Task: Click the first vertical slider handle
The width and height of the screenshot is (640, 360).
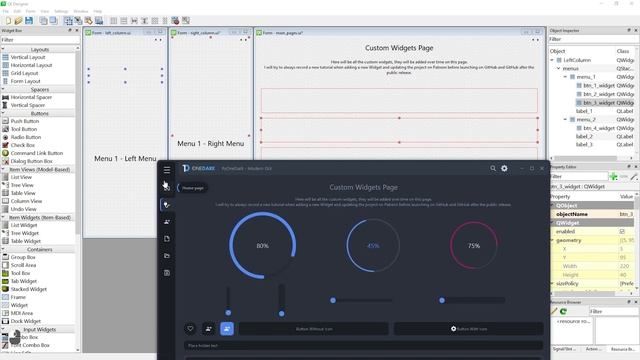Action: click(228, 313)
